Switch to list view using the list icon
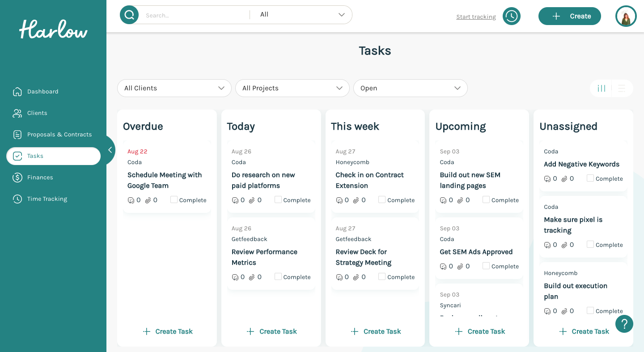The height and width of the screenshot is (352, 644). (622, 88)
